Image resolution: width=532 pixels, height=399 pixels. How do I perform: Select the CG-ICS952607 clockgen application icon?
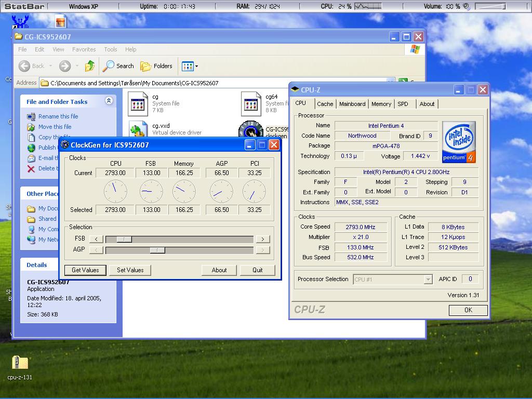251,129
